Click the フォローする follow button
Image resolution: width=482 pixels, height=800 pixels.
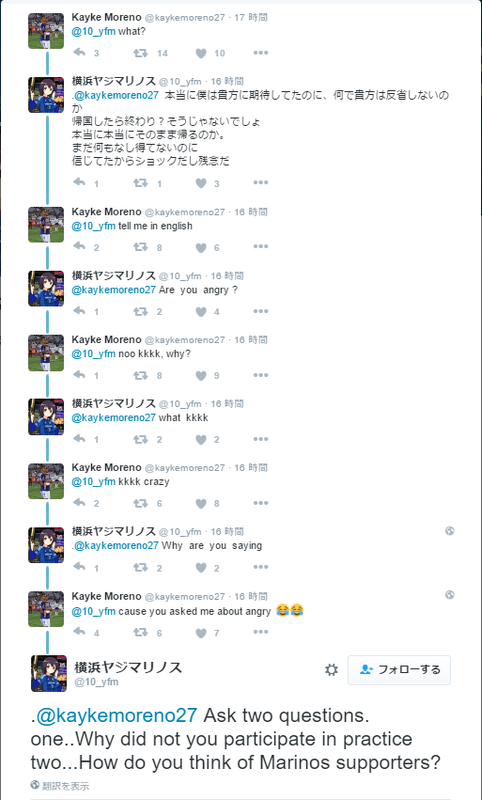coord(399,670)
